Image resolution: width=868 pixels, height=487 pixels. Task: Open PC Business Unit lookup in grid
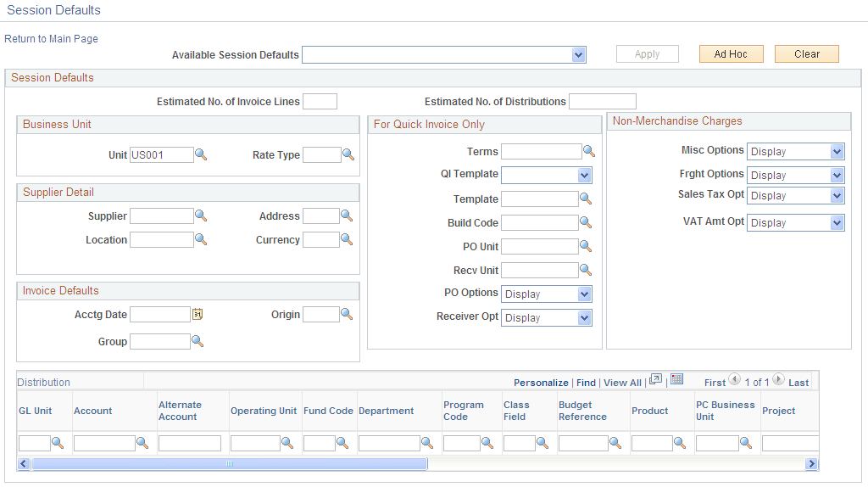746,443
